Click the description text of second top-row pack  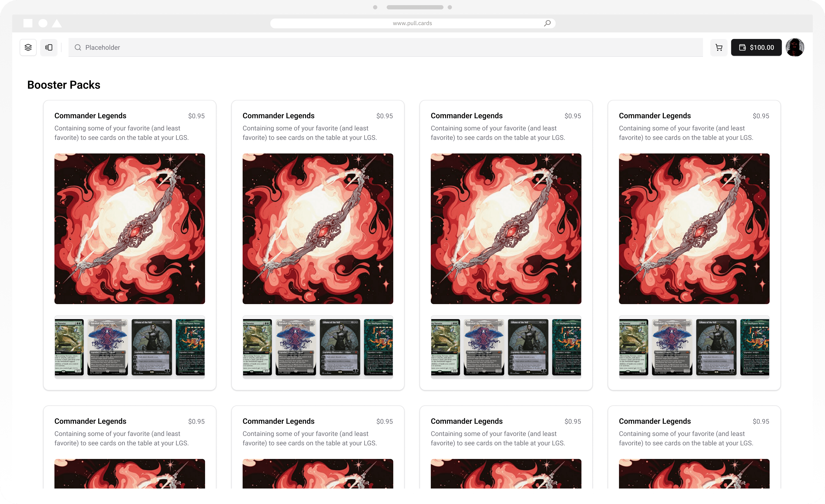point(310,133)
